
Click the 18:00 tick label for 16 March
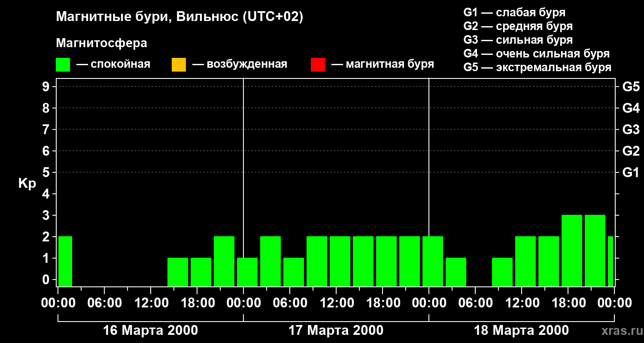[x=197, y=303]
